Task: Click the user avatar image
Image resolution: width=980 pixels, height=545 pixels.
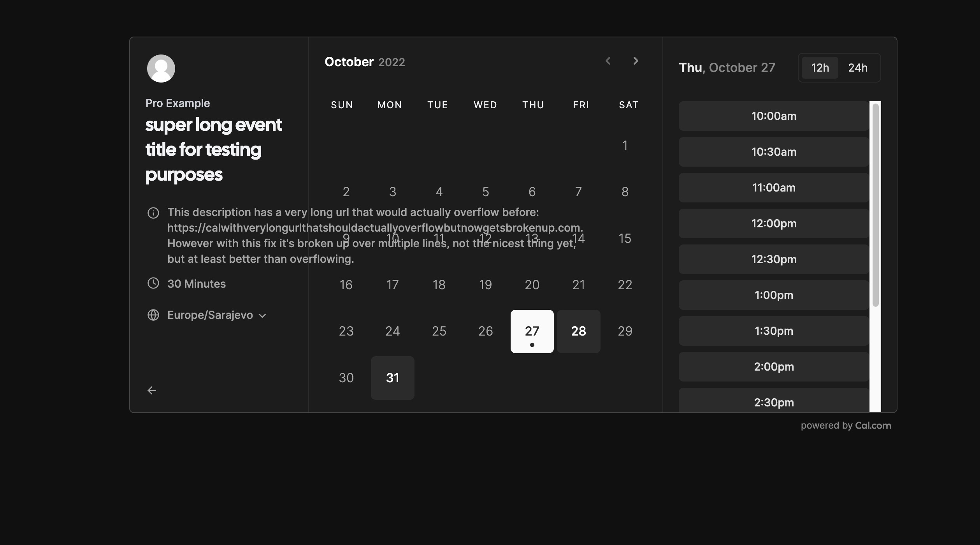Action: tap(161, 69)
